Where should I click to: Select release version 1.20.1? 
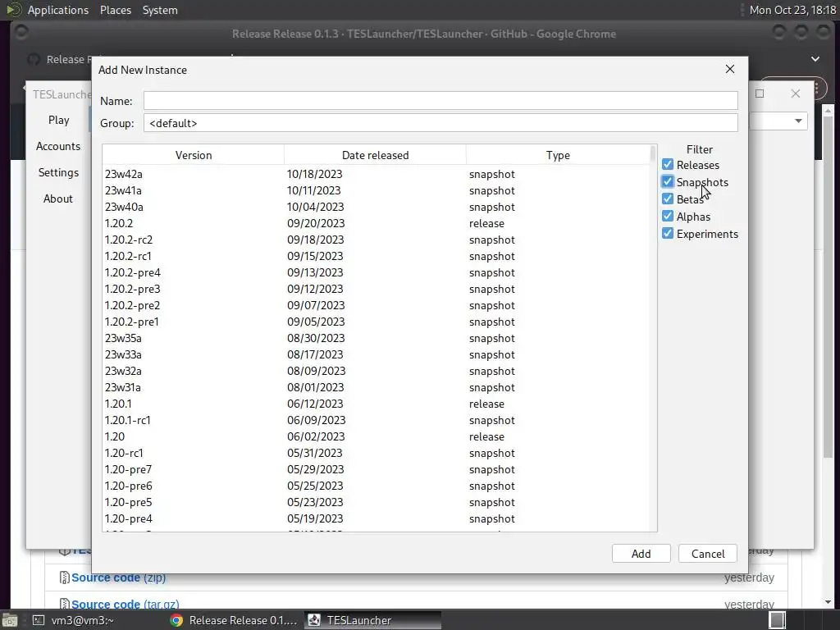point(376,404)
